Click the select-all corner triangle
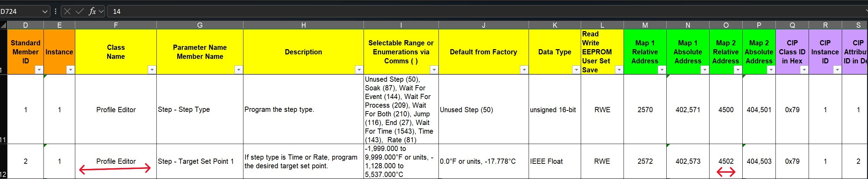The image size is (868, 179). (3, 25)
